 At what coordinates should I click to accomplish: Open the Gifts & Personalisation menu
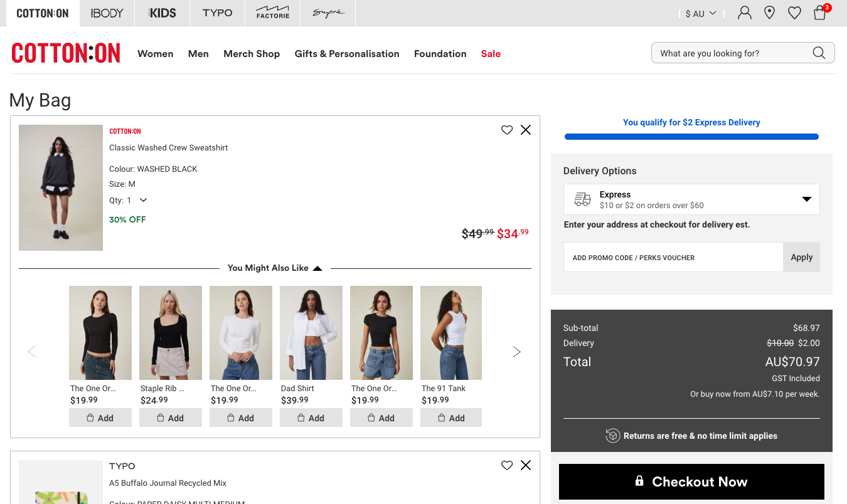click(347, 54)
